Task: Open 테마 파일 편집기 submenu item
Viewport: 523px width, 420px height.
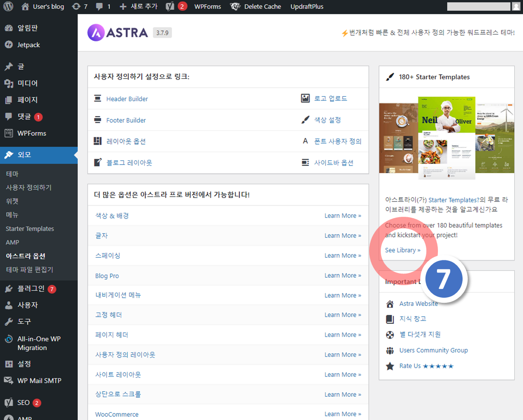Action: pyautogui.click(x=29, y=270)
